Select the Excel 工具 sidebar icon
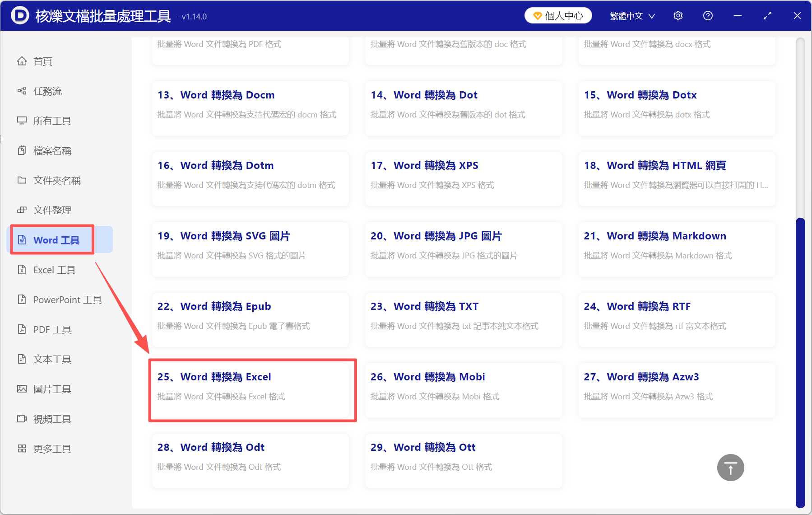 [x=22, y=269]
